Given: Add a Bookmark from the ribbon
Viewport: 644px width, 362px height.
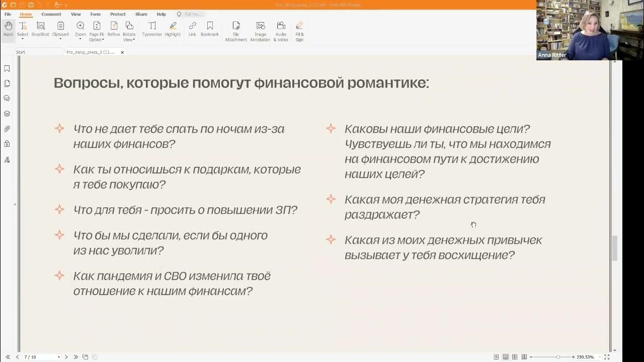Looking at the screenshot, I should pos(210,29).
